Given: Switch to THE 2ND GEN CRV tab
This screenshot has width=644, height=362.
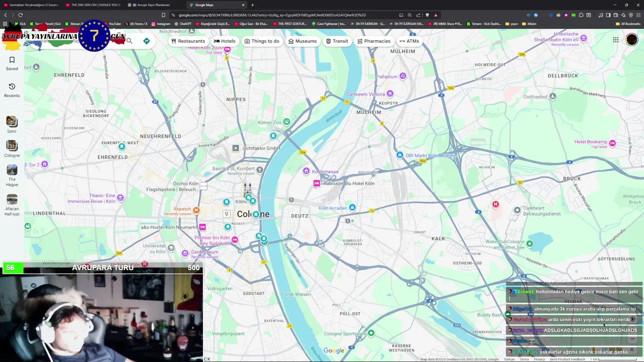Looking at the screenshot, I should pos(93,5).
